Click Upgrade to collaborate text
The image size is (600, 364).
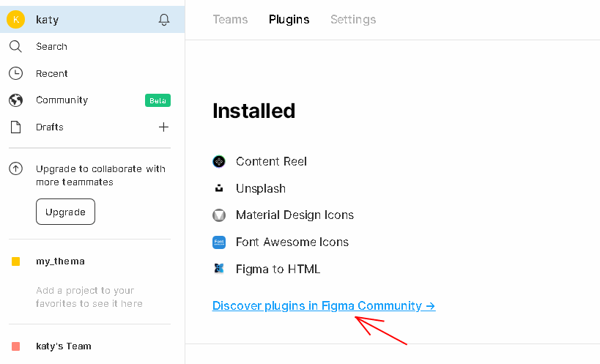pos(100,176)
